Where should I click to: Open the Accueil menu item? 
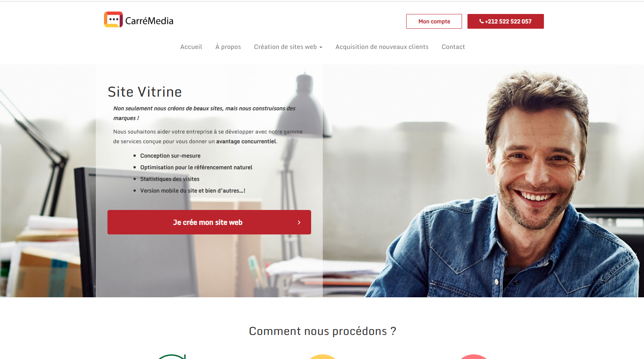pyautogui.click(x=191, y=47)
